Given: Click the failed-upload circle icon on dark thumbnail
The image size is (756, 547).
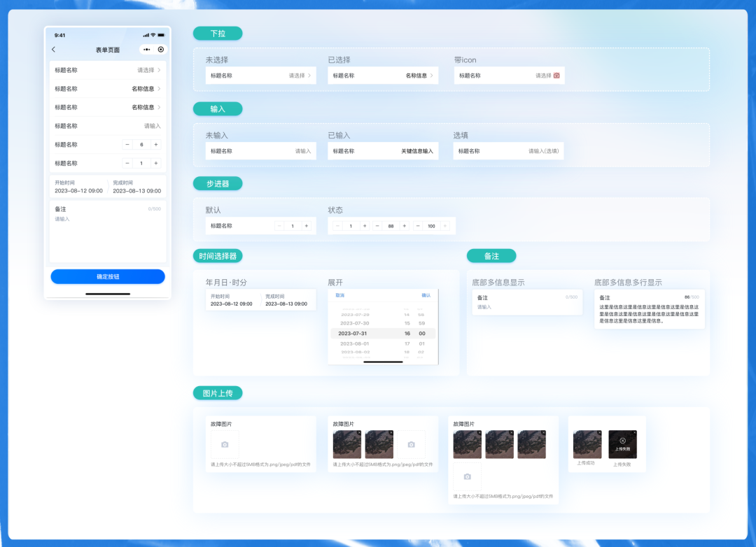Looking at the screenshot, I should pyautogui.click(x=622, y=441).
